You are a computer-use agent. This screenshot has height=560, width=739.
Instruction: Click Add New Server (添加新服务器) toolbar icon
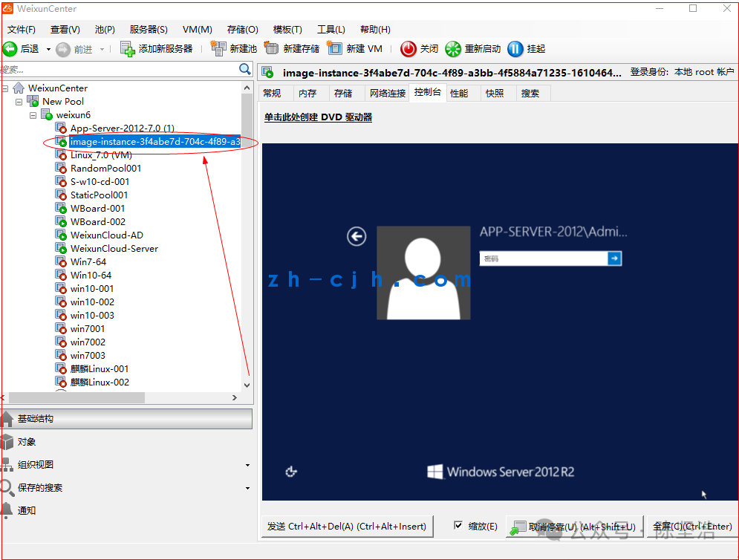[x=127, y=48]
